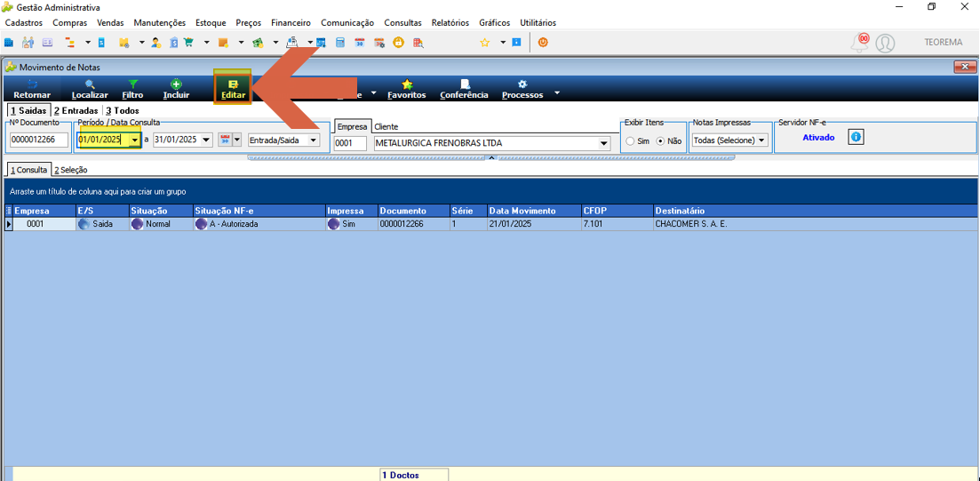Click the Nº Documento input field
Image resolution: width=980 pixels, height=481 pixels.
[39, 140]
